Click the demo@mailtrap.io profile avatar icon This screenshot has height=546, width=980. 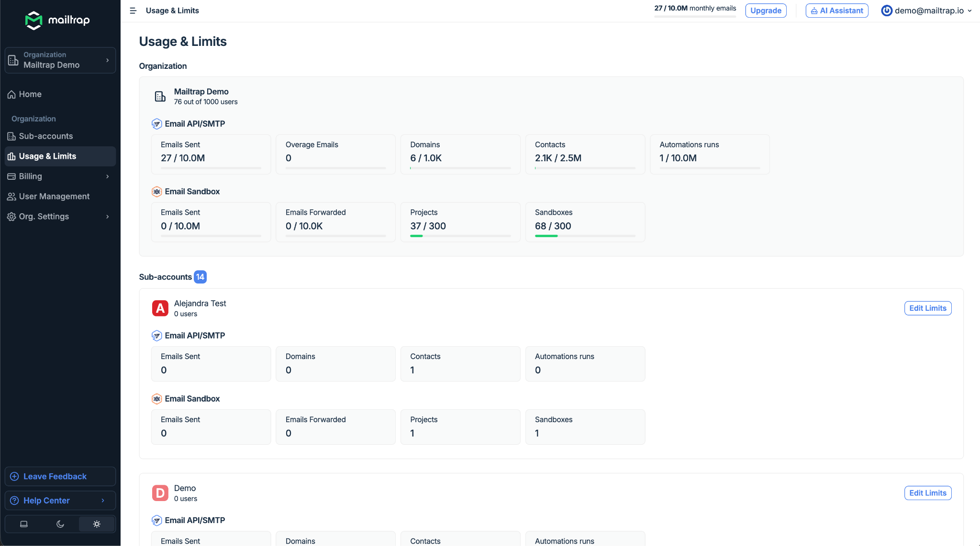[x=887, y=11]
